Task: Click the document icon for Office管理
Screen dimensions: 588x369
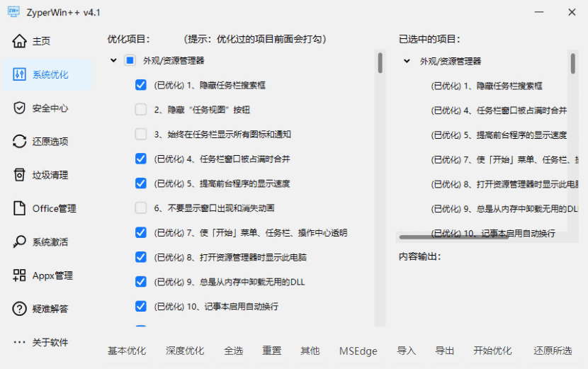Action: click(20, 208)
